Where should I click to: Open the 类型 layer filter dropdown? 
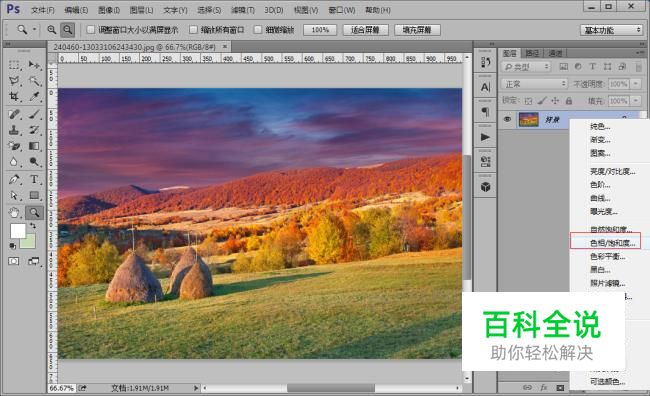tap(526, 66)
